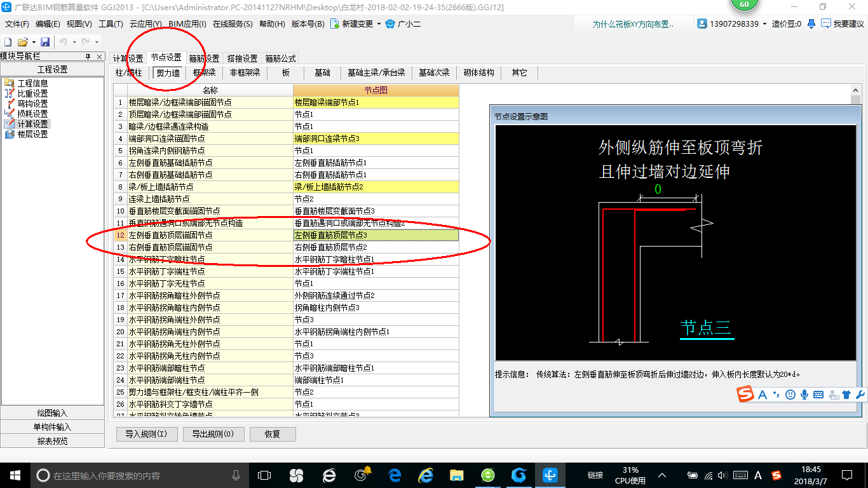
Task: Open Sogou soft keyboard icon
Action: 818,395
